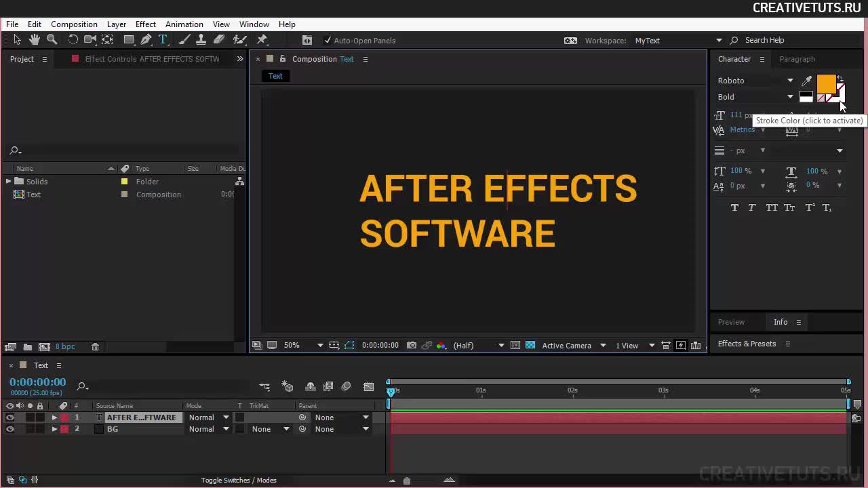Expand the Solids folder

(x=8, y=182)
